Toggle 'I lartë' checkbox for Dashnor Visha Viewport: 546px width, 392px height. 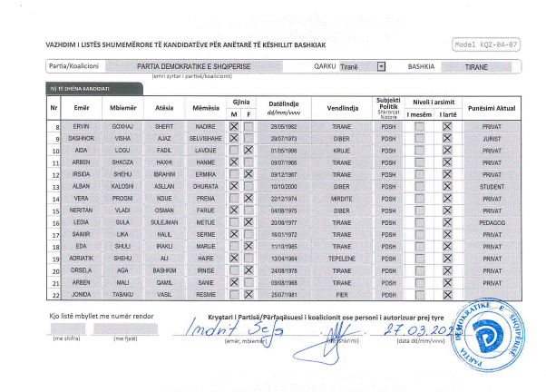[446, 138]
